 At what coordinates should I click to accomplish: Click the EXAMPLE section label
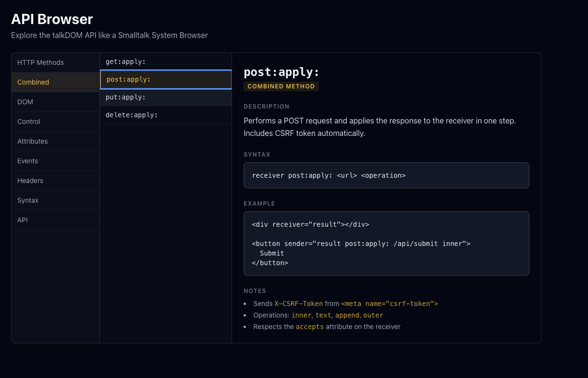(259, 204)
